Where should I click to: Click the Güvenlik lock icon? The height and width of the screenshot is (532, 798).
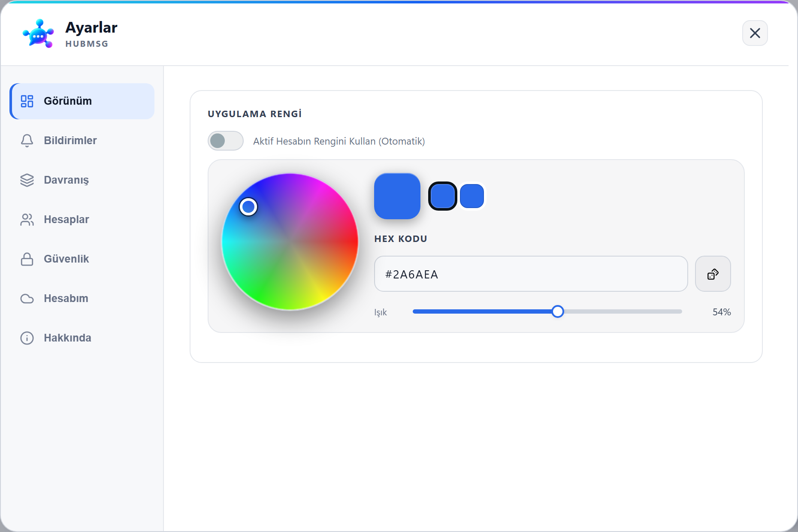tap(27, 259)
